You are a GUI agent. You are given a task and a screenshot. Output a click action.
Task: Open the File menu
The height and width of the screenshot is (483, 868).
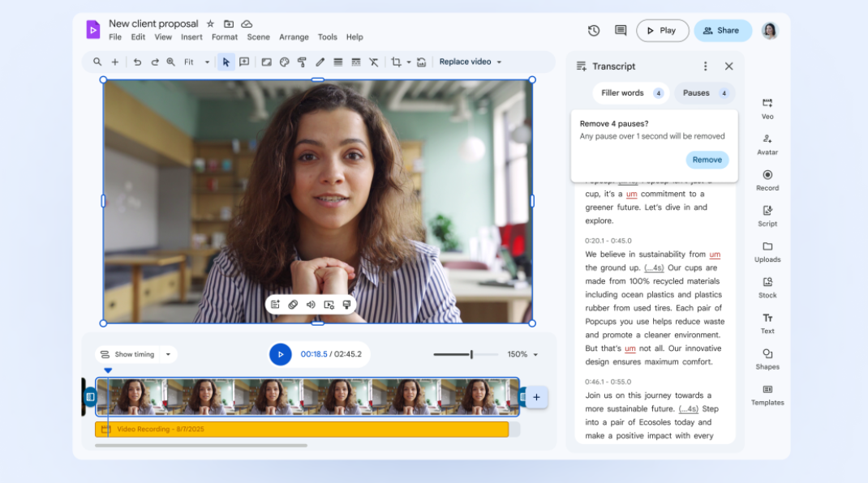[x=115, y=37]
